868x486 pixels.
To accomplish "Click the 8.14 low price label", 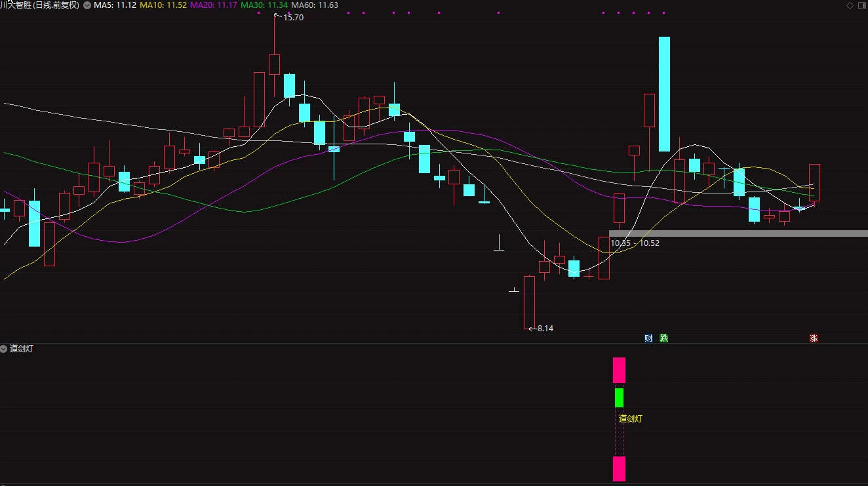I will [x=545, y=328].
